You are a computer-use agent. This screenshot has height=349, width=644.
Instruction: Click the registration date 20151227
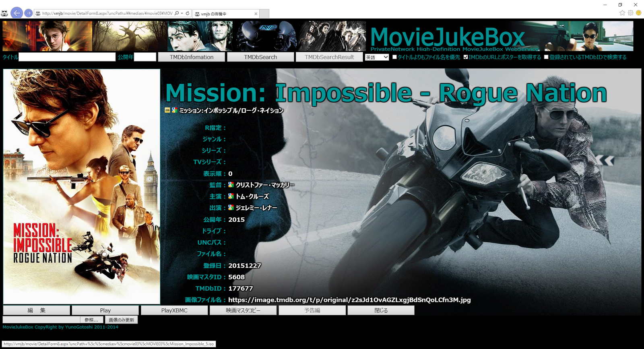(245, 266)
